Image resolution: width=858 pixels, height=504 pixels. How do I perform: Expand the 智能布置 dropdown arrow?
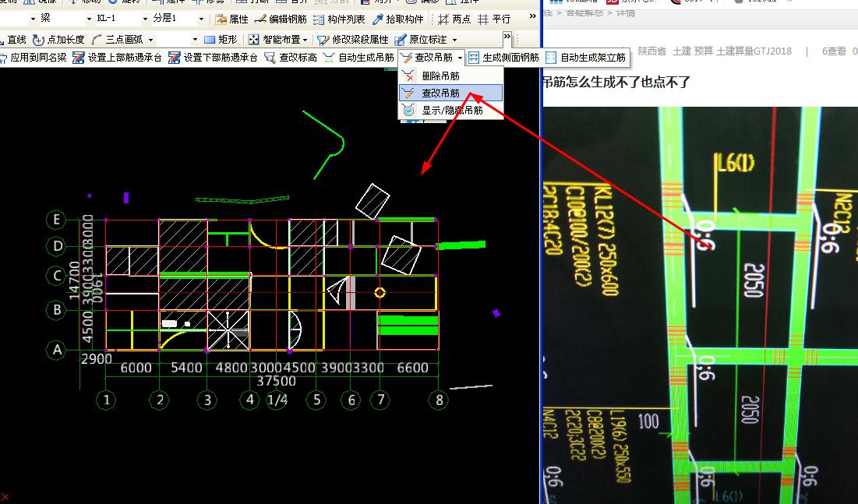pos(305,40)
